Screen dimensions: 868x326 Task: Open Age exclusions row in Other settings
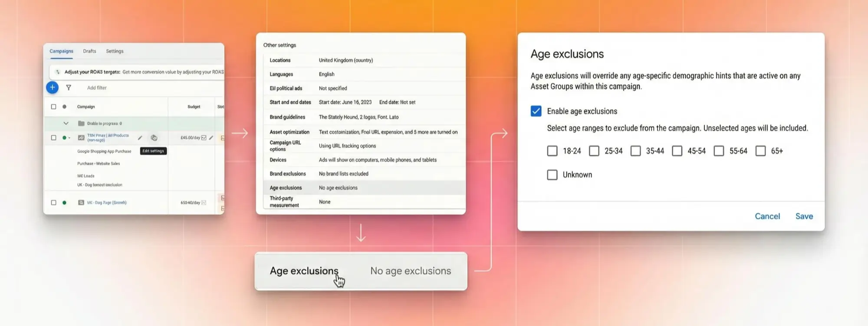[x=364, y=188]
